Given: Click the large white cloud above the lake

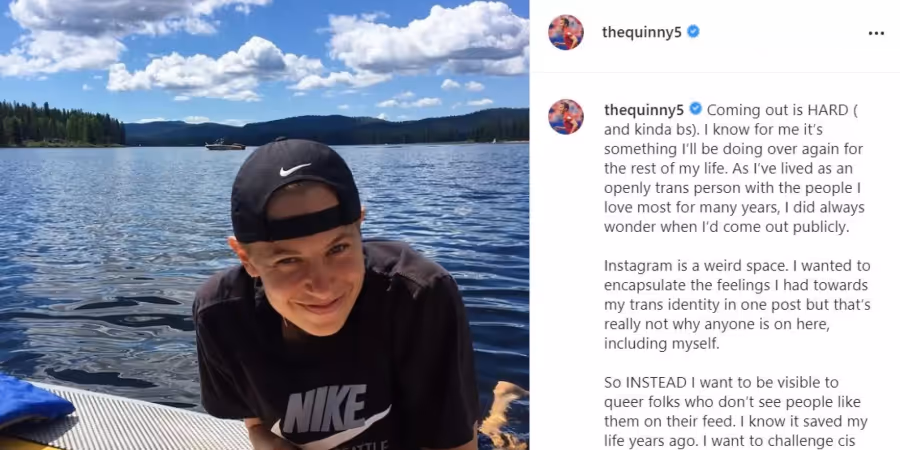Looking at the screenshot, I should click(x=215, y=70).
